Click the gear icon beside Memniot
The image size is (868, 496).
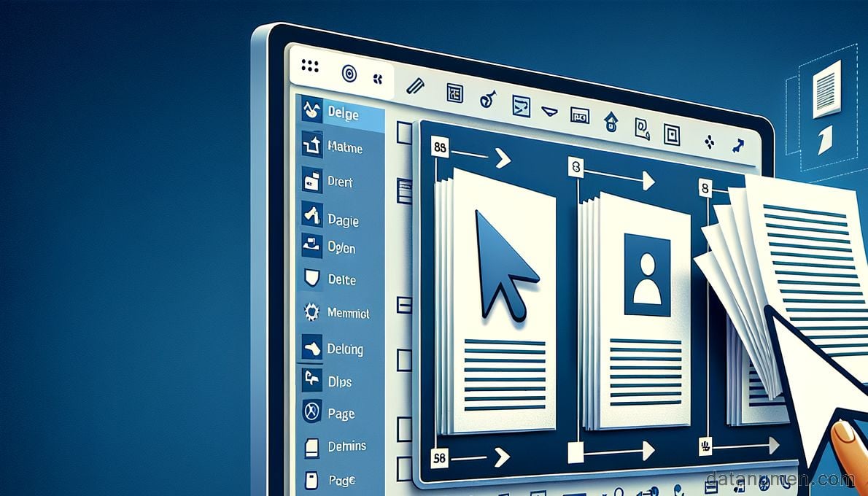click(x=311, y=313)
